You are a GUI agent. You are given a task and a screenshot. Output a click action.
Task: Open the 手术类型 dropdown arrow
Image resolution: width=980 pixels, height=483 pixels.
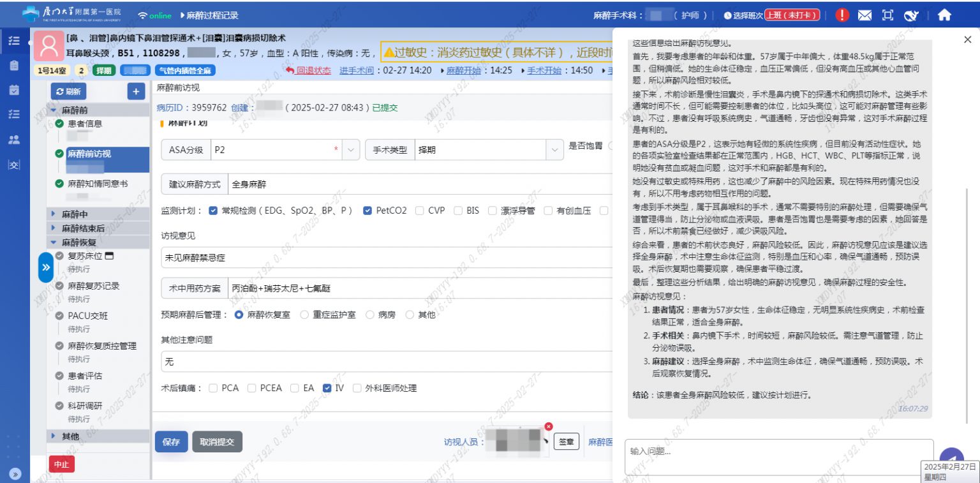coord(554,150)
